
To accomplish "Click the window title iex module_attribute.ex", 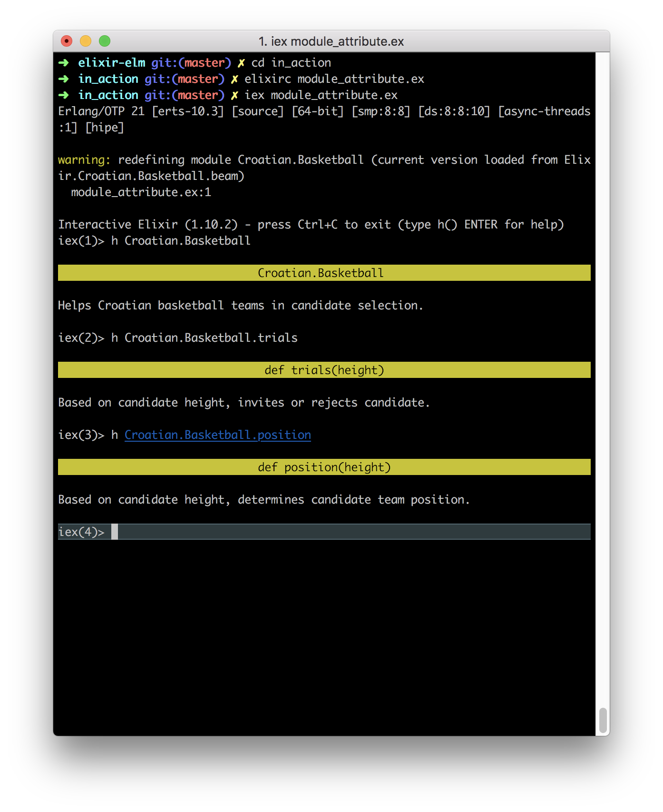I will [331, 41].
